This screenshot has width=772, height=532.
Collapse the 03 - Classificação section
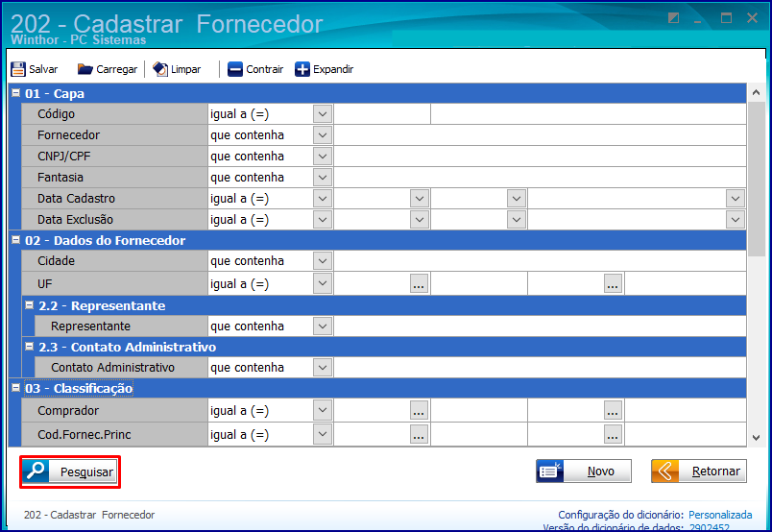tap(15, 387)
